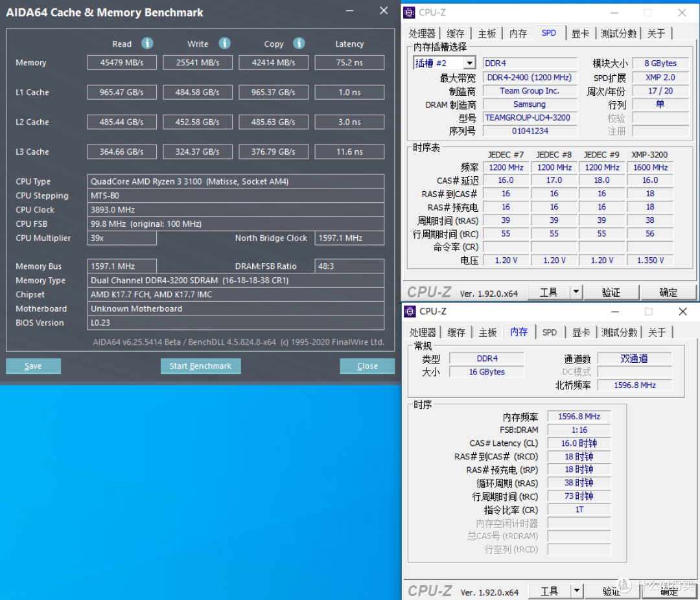
Task: Click memory frequency 1596.8 MHz under 时序
Action: pyautogui.click(x=579, y=417)
